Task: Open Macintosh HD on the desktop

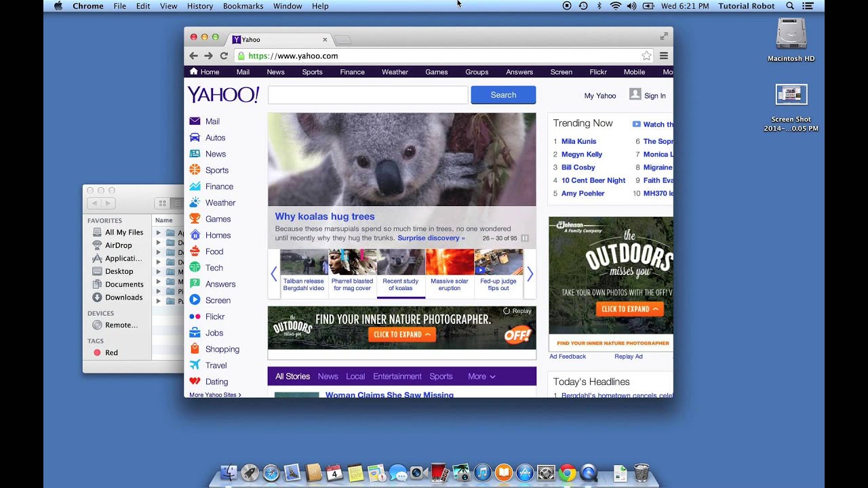Action: pyautogui.click(x=791, y=39)
